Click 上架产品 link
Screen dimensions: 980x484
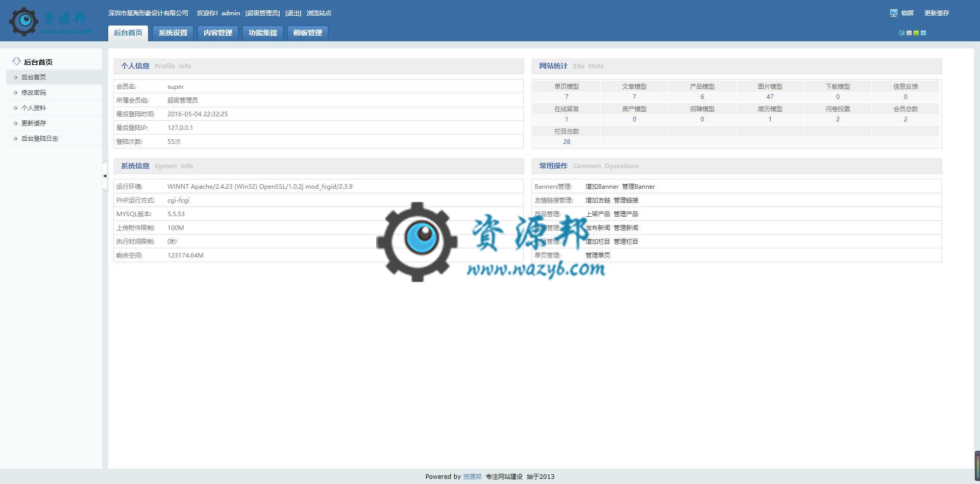(x=598, y=214)
